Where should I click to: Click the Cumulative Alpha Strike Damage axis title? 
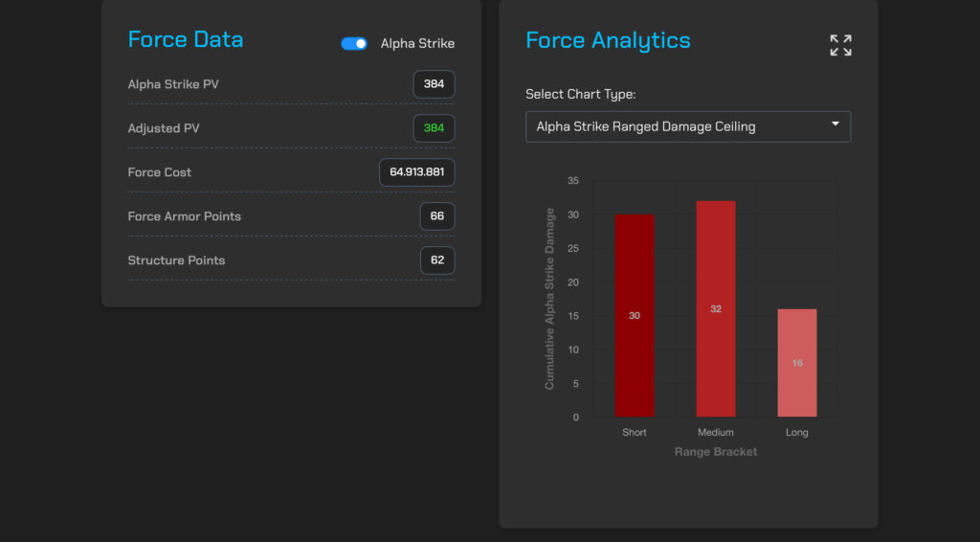549,299
